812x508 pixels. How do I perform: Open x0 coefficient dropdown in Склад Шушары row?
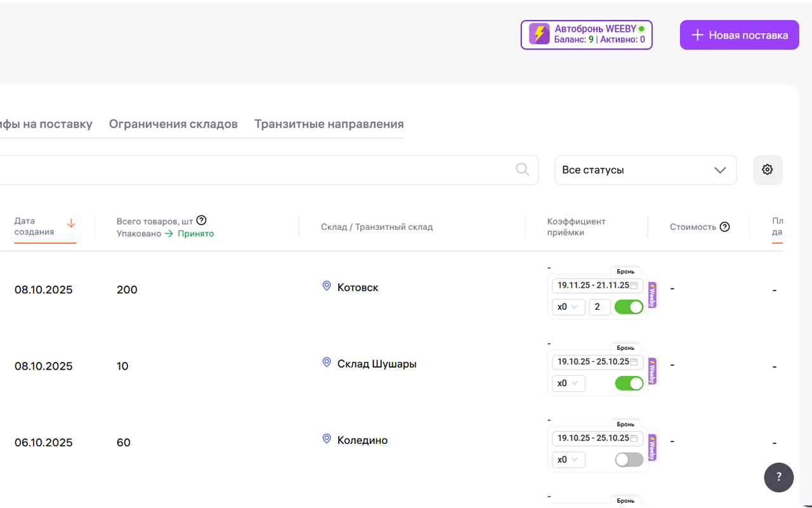(568, 384)
